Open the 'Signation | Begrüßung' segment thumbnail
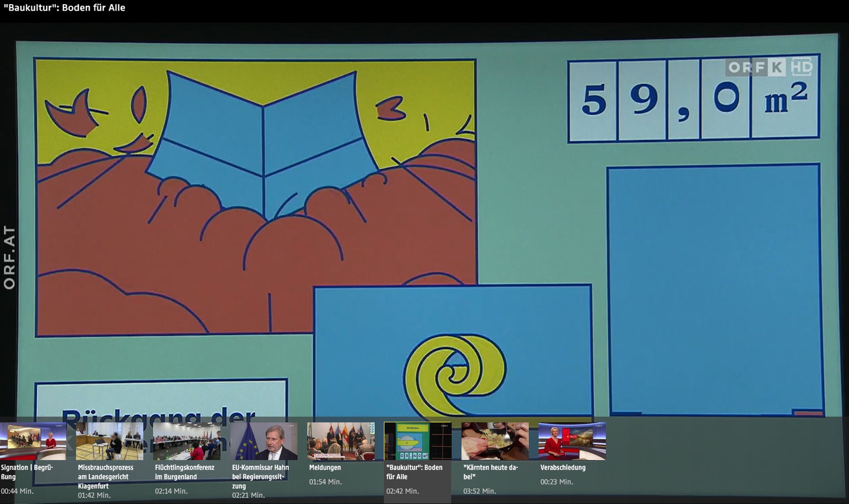The image size is (849, 504). [x=33, y=441]
